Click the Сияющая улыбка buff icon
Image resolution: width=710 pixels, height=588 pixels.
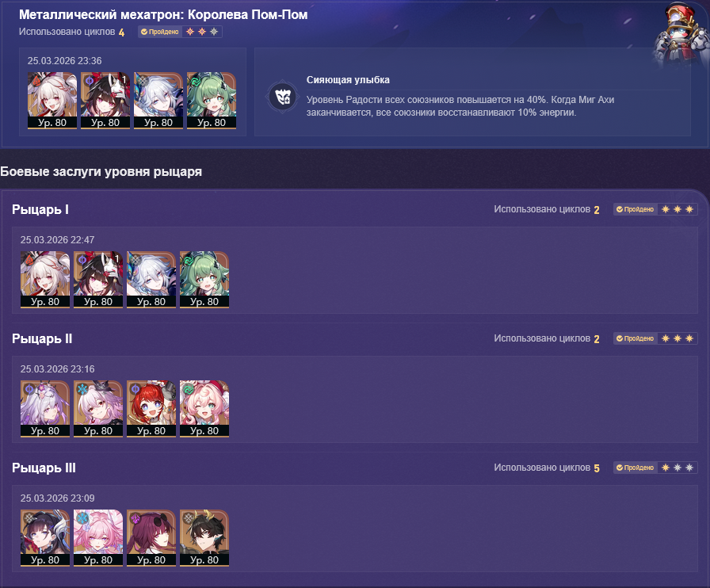[x=282, y=97]
